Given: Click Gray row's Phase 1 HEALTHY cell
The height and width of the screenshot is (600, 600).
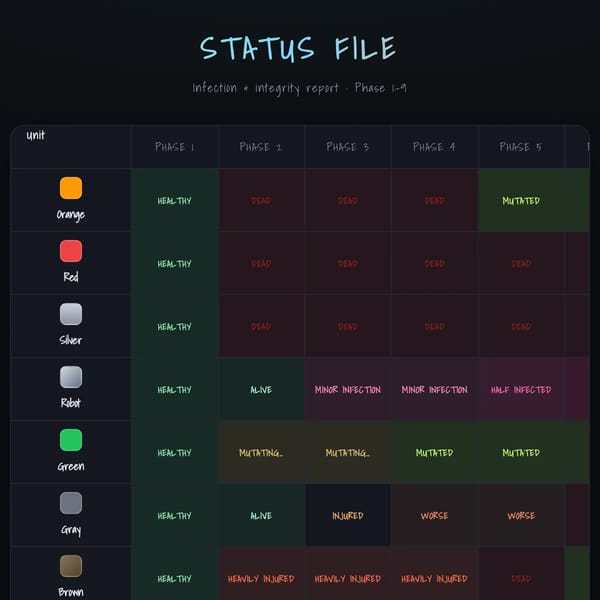Looking at the screenshot, I should (175, 515).
